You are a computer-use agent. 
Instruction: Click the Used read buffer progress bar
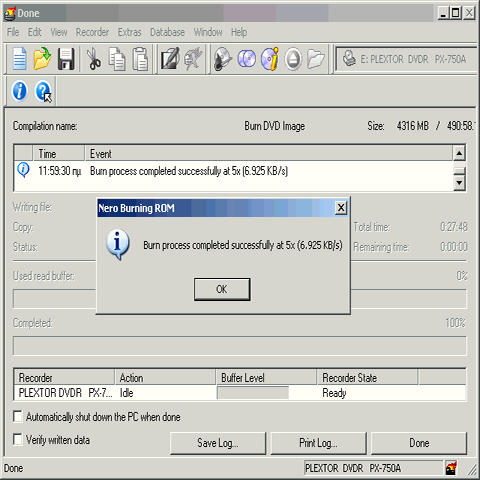[240, 299]
